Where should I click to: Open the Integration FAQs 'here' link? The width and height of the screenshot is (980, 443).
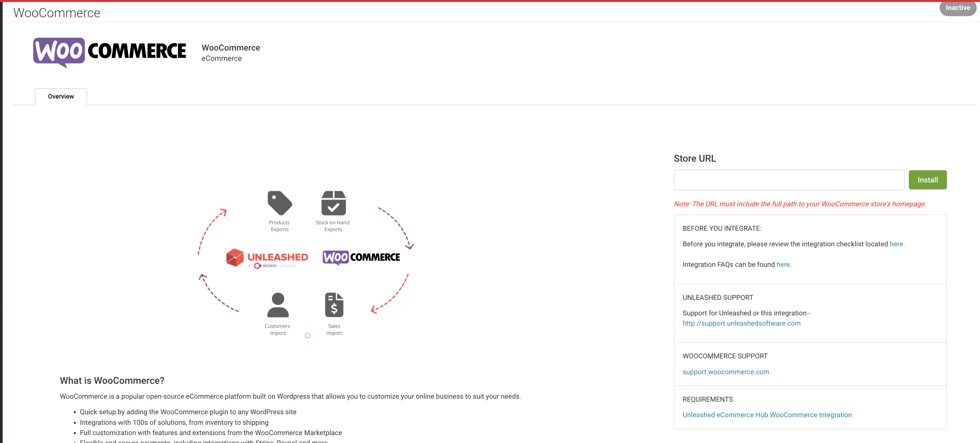pos(784,265)
